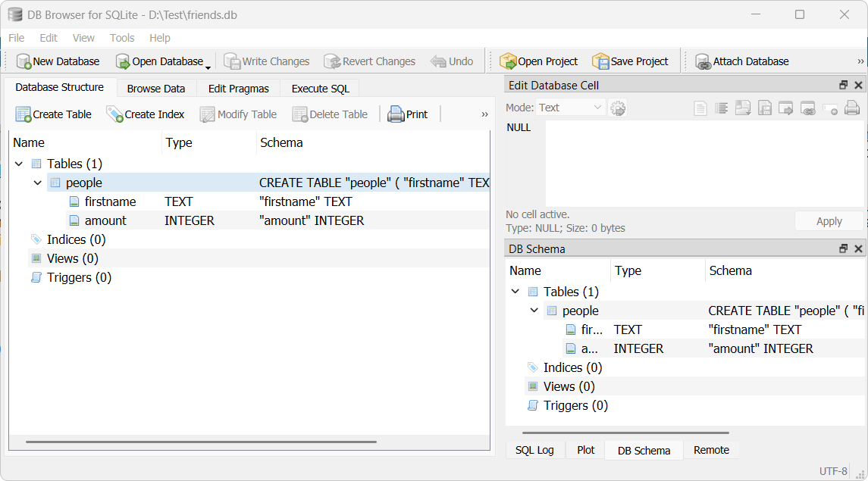Collapse the people table in DB Schema panel
This screenshot has width=868, height=481.
(534, 310)
